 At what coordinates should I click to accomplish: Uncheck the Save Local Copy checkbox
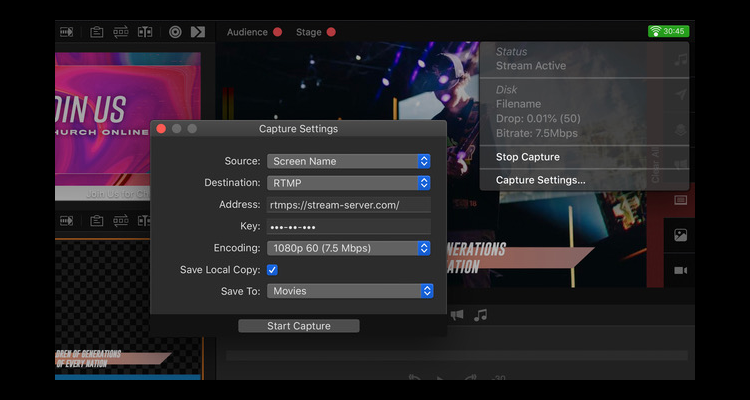coord(272,270)
